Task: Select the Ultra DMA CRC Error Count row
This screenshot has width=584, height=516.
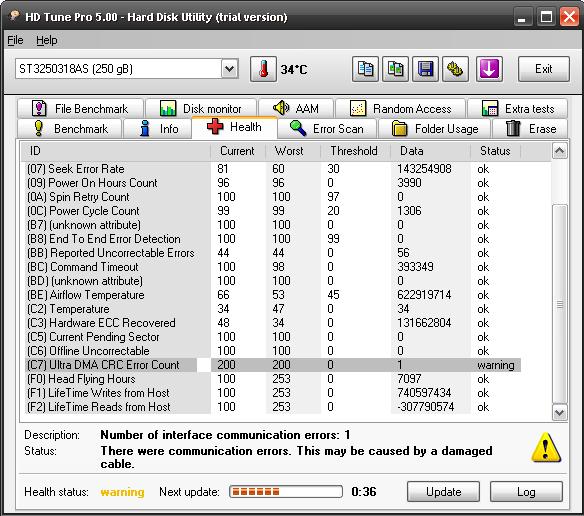Action: 273,365
